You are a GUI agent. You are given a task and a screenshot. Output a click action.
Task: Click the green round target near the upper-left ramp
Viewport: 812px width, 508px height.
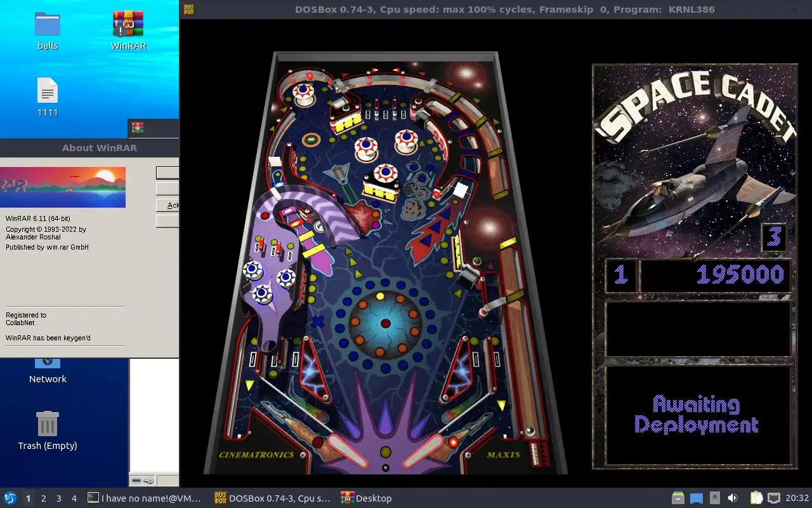point(311,139)
